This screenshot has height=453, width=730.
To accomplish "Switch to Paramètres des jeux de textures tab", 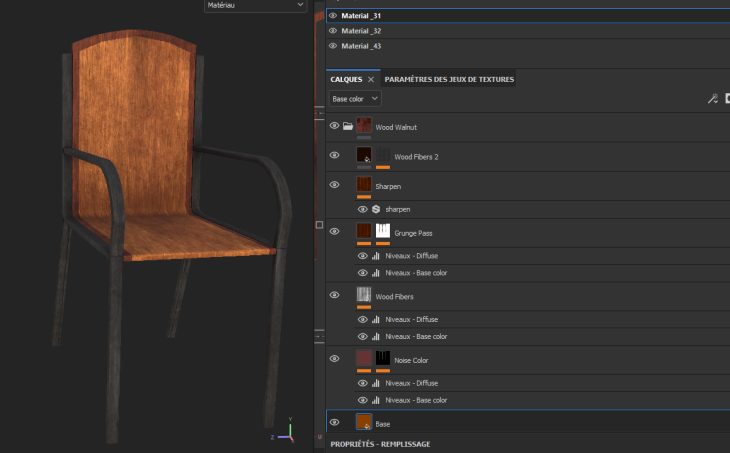I will (449, 79).
